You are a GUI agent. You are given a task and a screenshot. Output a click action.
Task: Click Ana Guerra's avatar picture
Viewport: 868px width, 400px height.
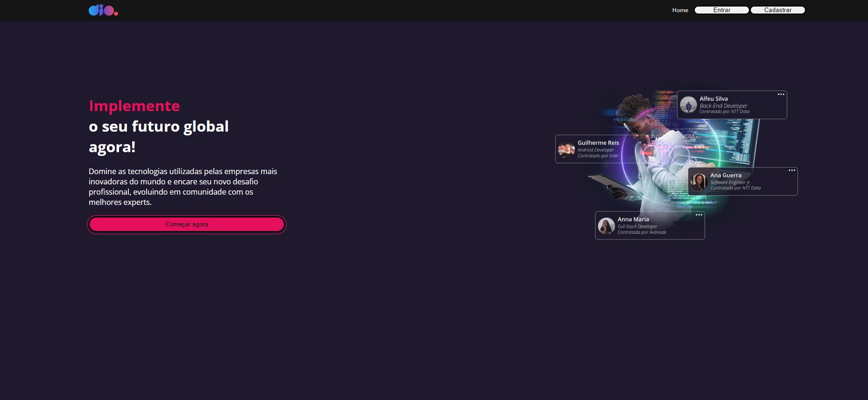coord(699,181)
